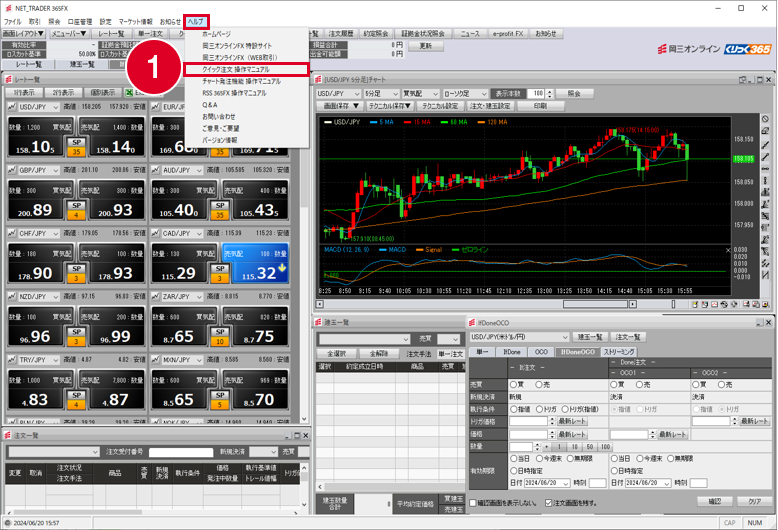Open the ファイル menu
The height and width of the screenshot is (530, 778).
12,22
